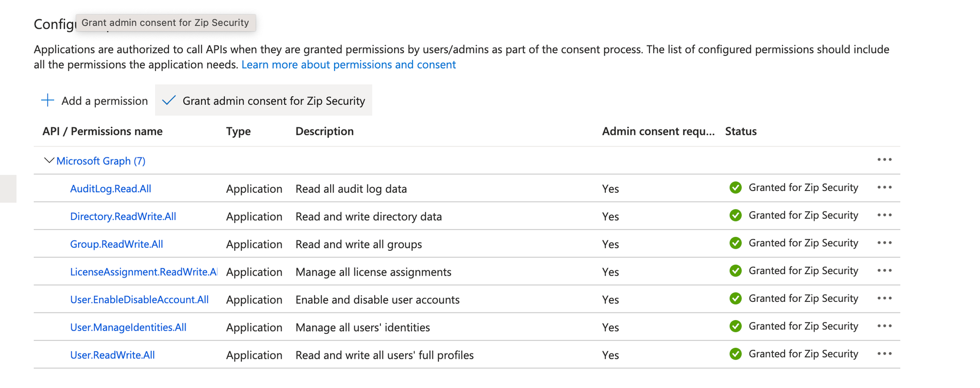Open ellipsis menu for Microsoft Graph group

click(884, 159)
